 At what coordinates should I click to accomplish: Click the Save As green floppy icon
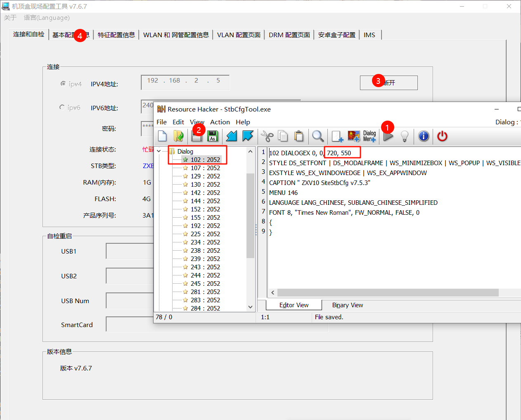click(x=213, y=136)
